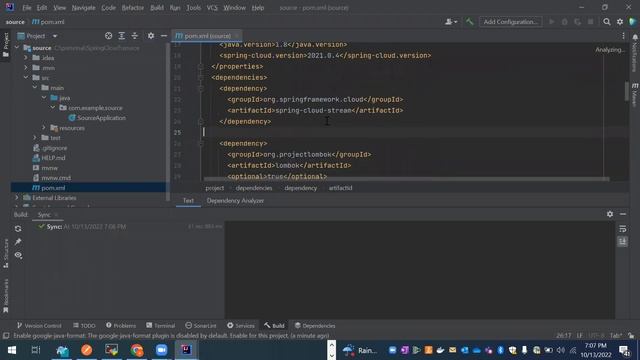Open Build panel settings gear

610,214
